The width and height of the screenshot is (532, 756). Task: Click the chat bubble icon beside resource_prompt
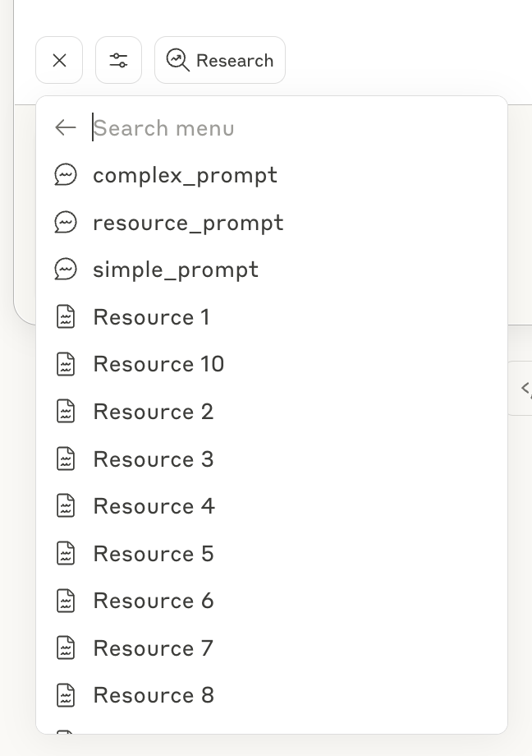coord(66,223)
